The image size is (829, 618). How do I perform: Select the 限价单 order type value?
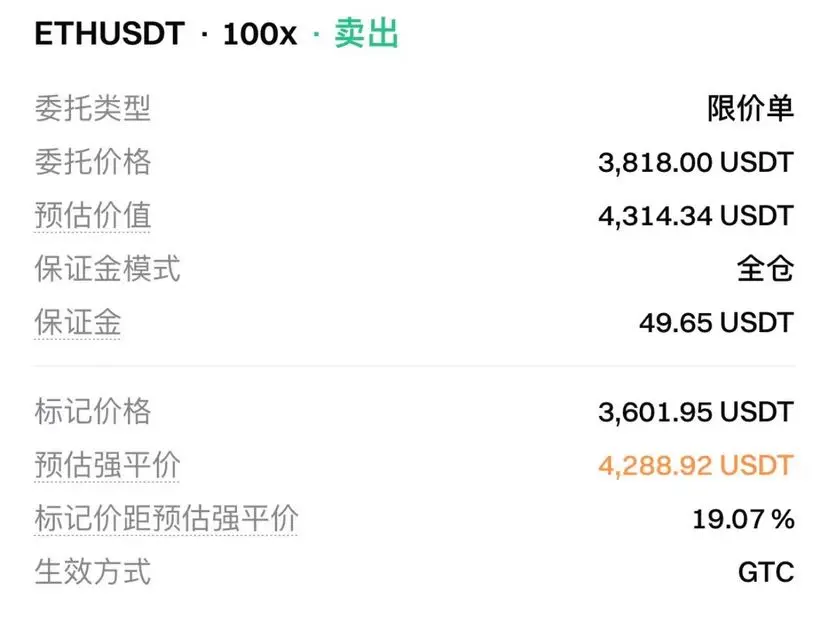pos(751,108)
